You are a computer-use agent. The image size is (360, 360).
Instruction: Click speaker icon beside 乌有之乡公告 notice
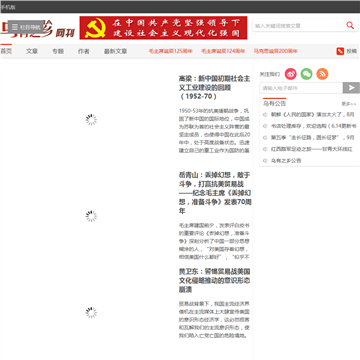coord(265,160)
